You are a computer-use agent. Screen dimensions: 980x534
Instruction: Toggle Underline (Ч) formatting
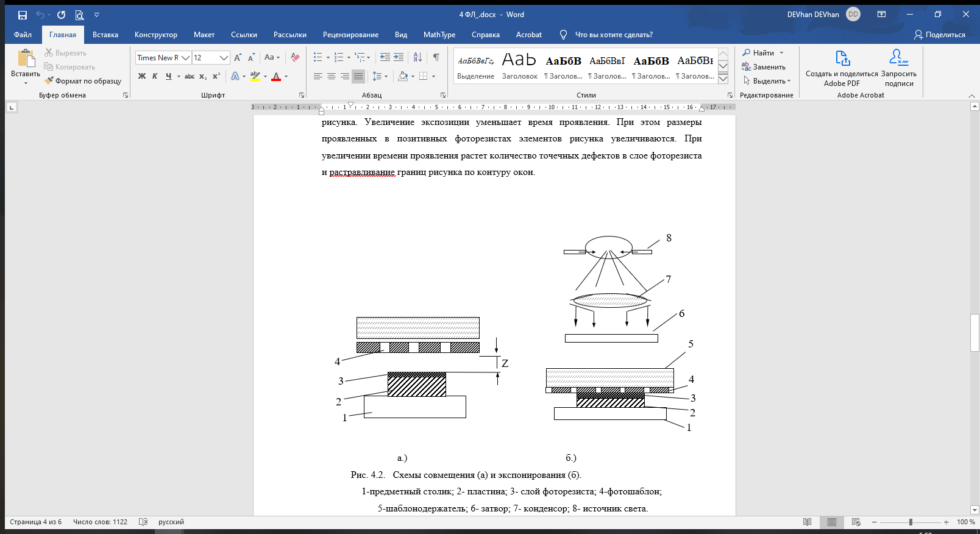pos(168,76)
